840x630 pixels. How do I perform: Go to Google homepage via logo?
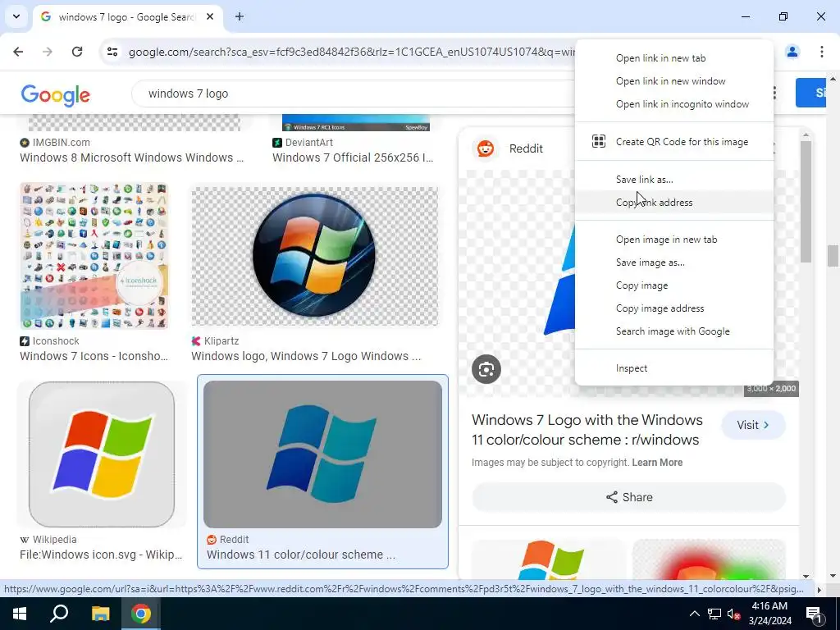pyautogui.click(x=55, y=95)
